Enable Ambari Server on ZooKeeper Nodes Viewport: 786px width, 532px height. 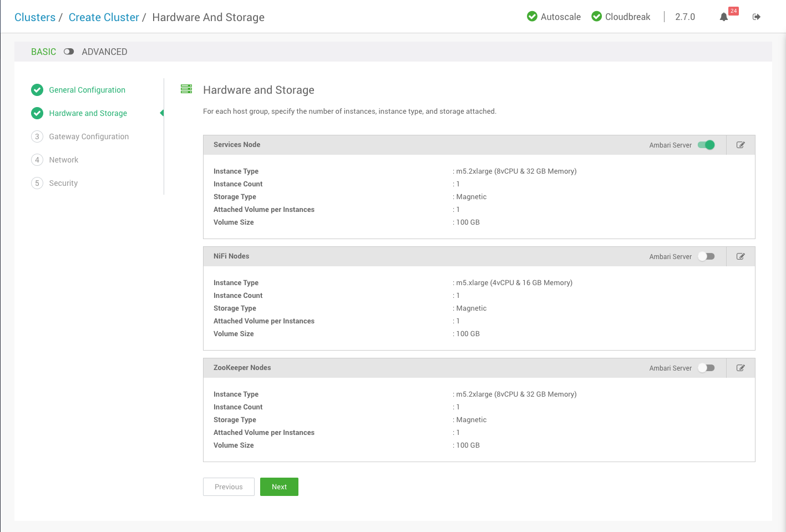tap(706, 367)
